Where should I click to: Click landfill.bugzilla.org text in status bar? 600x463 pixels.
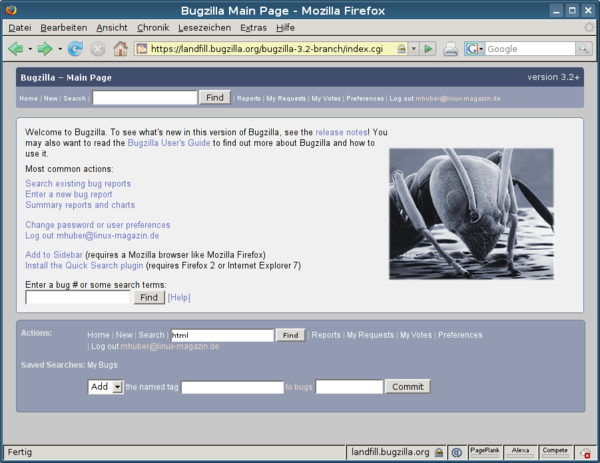(x=390, y=452)
